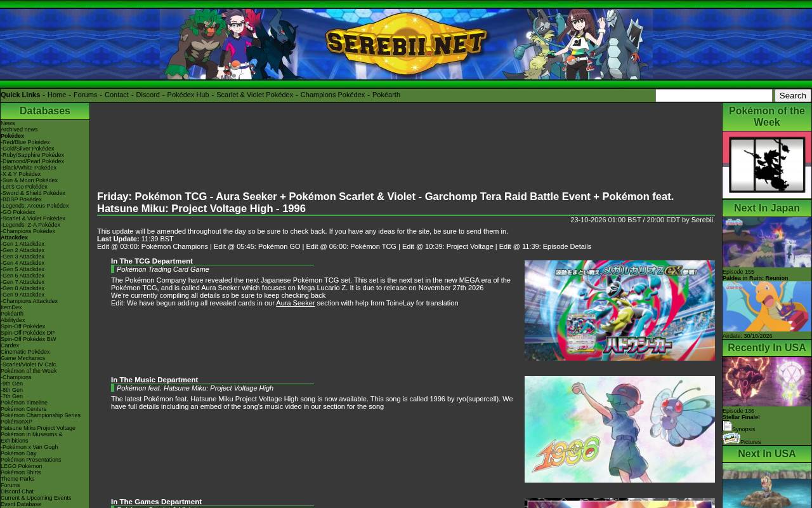This screenshot has width=812, height=508.
Task: Open Hatsune Miku Project Voltage sidebar link
Action: tap(38, 428)
